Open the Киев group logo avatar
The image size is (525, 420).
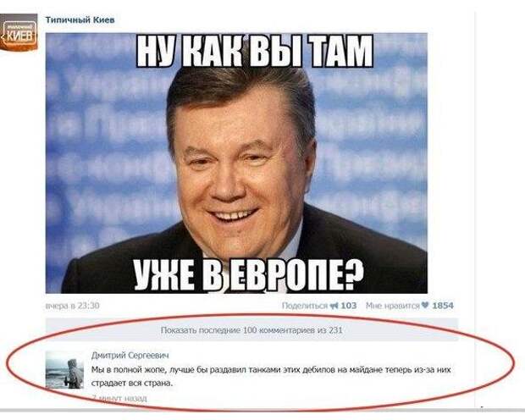coord(19,32)
